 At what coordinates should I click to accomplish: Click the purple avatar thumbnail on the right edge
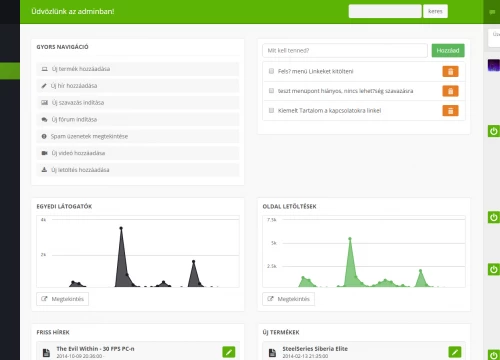494,65
